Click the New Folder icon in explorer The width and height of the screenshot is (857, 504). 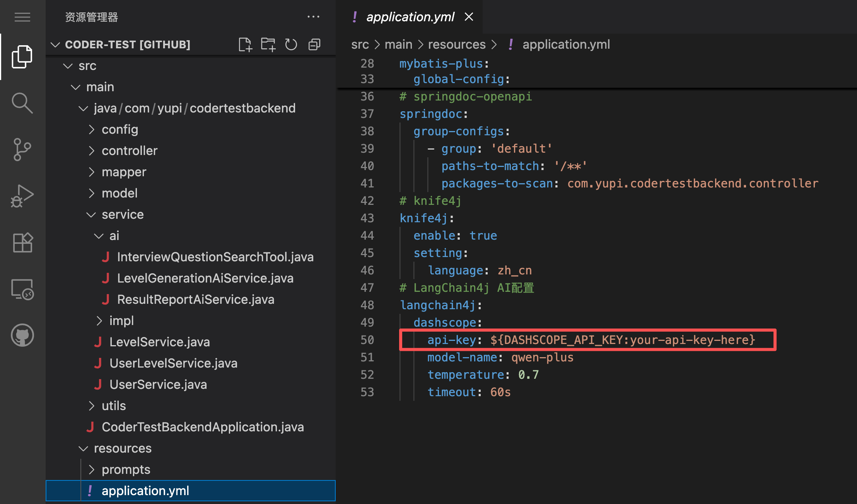click(x=268, y=44)
